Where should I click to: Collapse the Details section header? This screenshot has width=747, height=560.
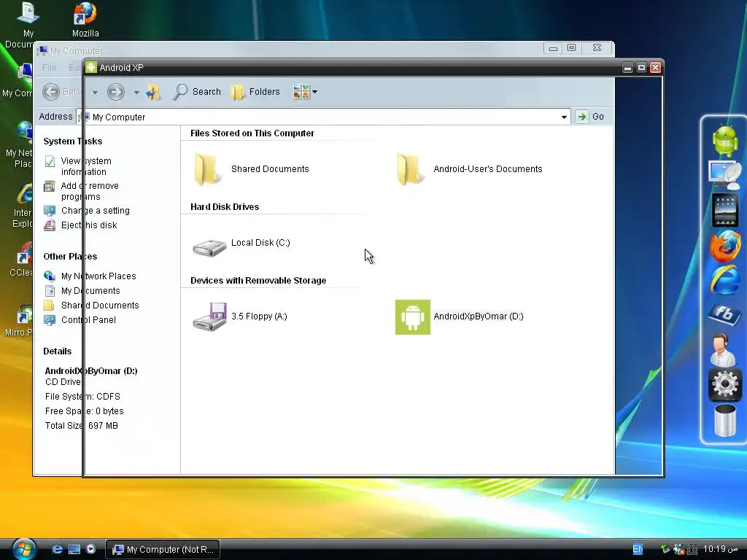pos(57,351)
